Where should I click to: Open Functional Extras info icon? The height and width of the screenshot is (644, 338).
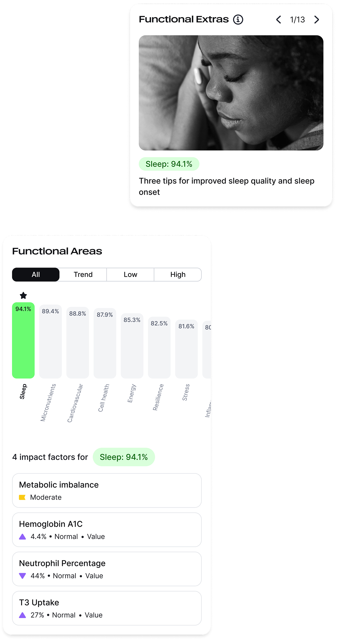tap(238, 19)
